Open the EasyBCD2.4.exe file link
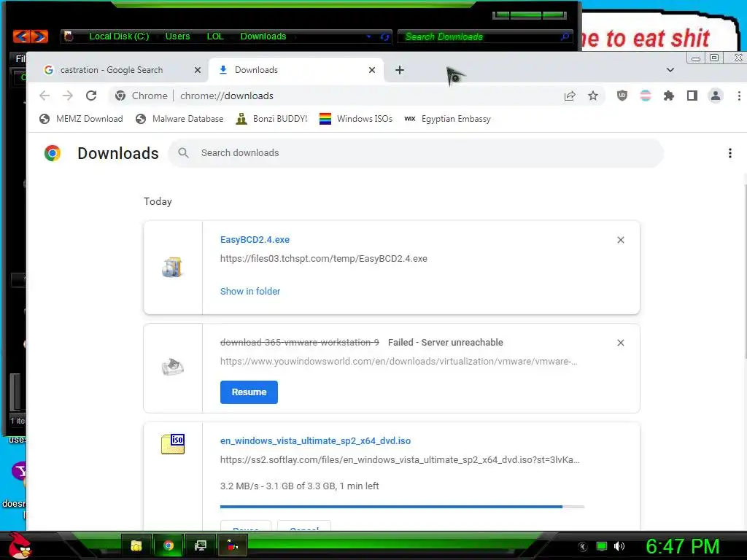747x560 pixels. [255, 240]
